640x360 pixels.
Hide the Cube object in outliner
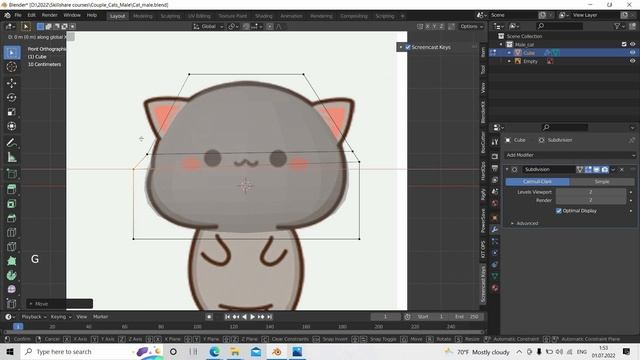pos(632,53)
